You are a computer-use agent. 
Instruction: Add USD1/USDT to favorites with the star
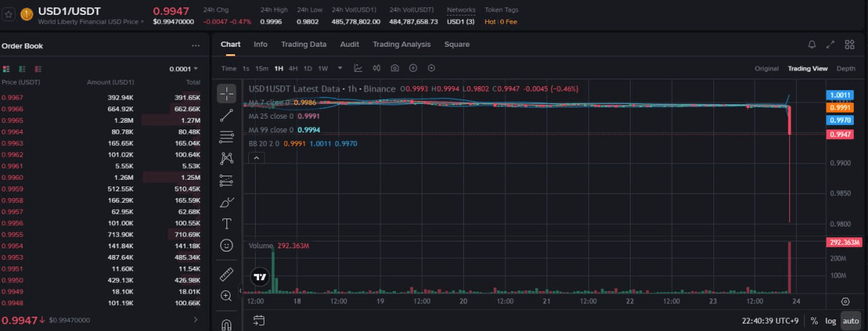[x=9, y=14]
